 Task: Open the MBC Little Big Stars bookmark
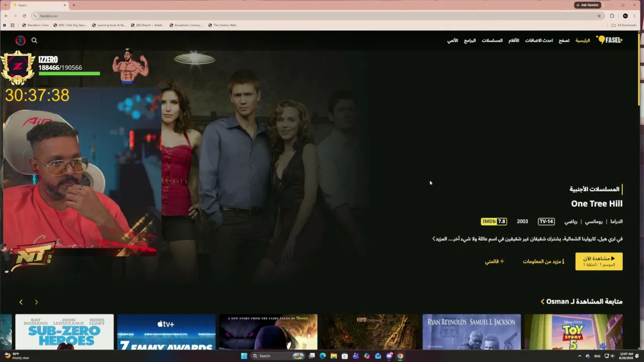(x=70, y=25)
